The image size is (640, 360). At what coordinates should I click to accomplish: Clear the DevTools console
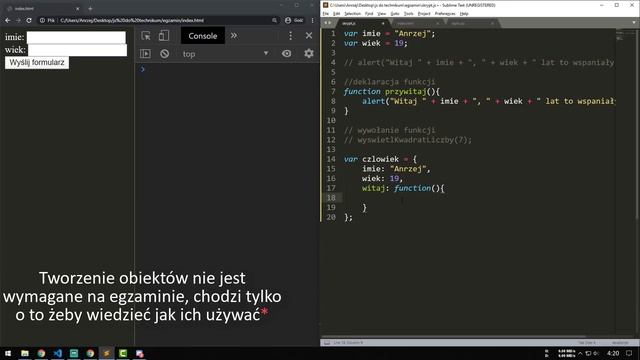point(164,53)
